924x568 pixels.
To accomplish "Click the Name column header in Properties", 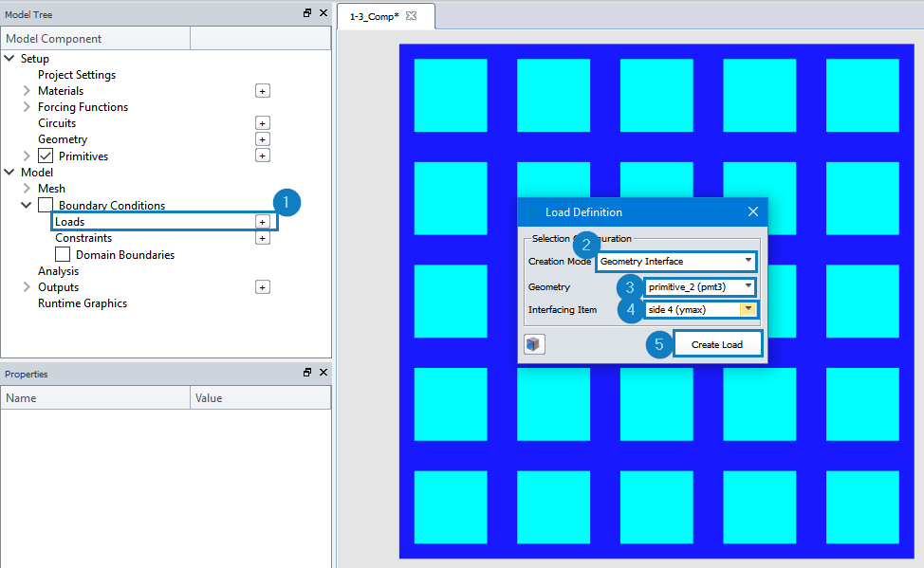I will [x=96, y=397].
